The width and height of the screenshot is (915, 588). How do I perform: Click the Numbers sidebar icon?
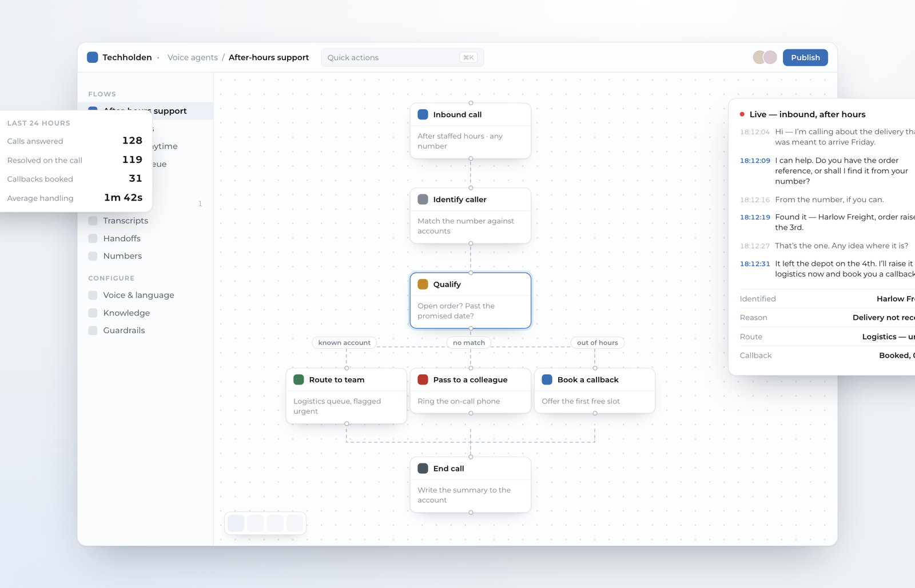[93, 256]
